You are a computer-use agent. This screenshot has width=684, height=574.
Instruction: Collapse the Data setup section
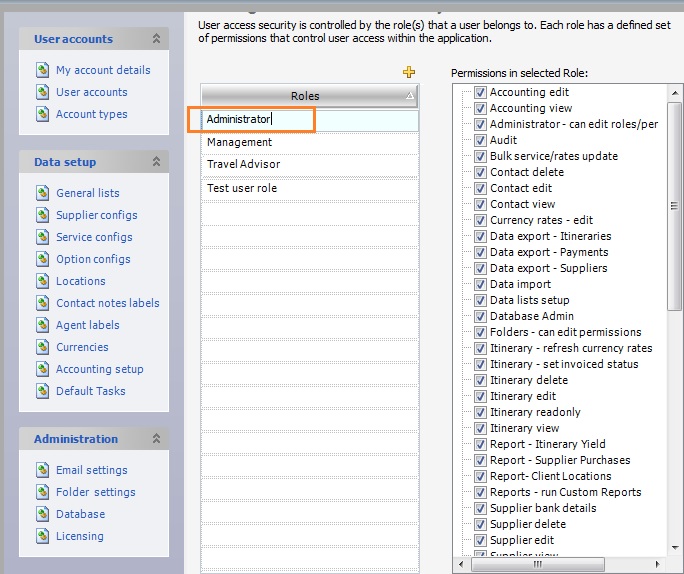pyautogui.click(x=156, y=162)
